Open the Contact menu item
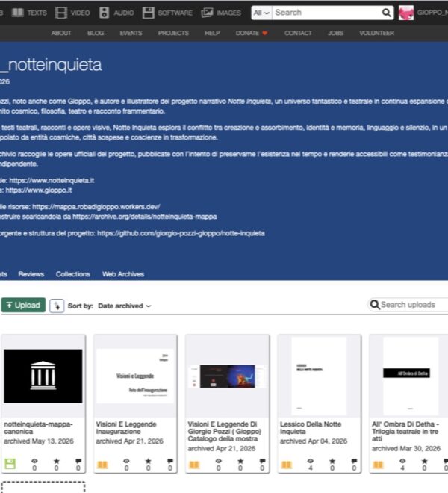 (298, 33)
